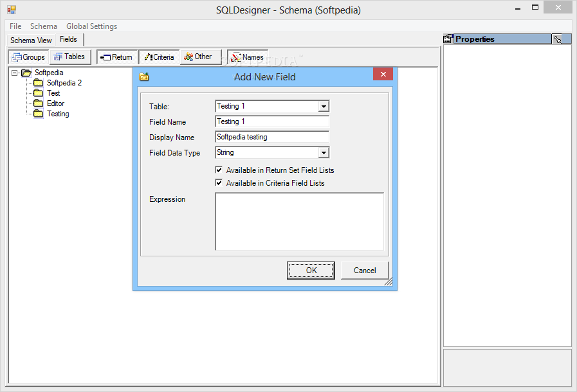This screenshot has width=577, height=392.
Task: Select the Testing tree item
Action: point(58,114)
